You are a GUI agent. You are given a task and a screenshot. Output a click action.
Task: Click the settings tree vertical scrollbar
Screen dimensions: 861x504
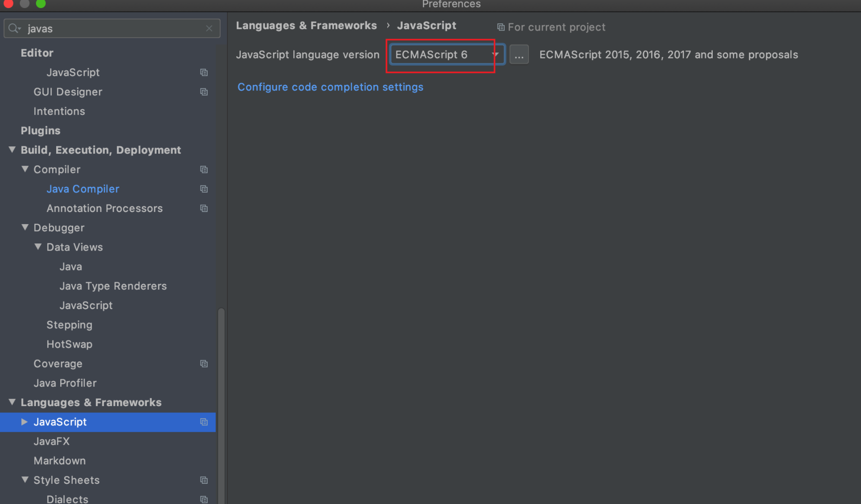click(x=221, y=406)
